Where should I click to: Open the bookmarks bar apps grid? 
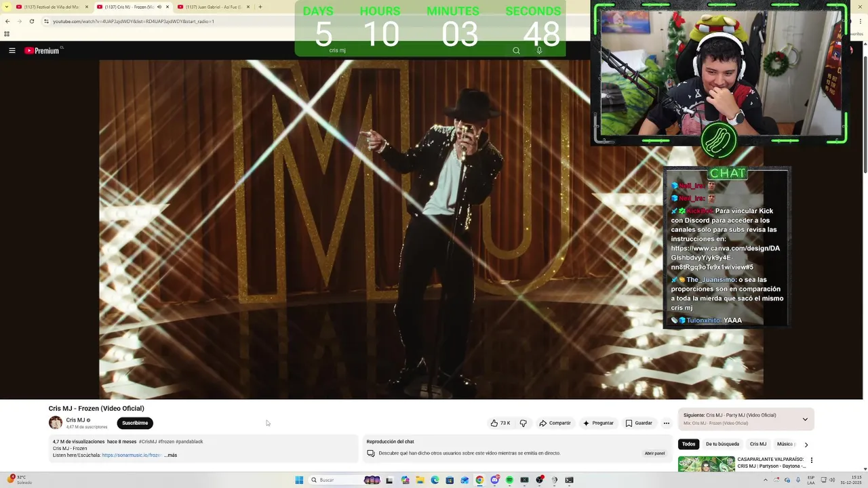[x=7, y=34]
